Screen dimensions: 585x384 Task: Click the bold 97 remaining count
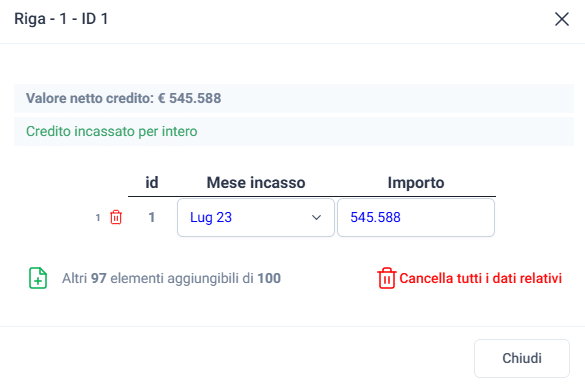(98, 278)
